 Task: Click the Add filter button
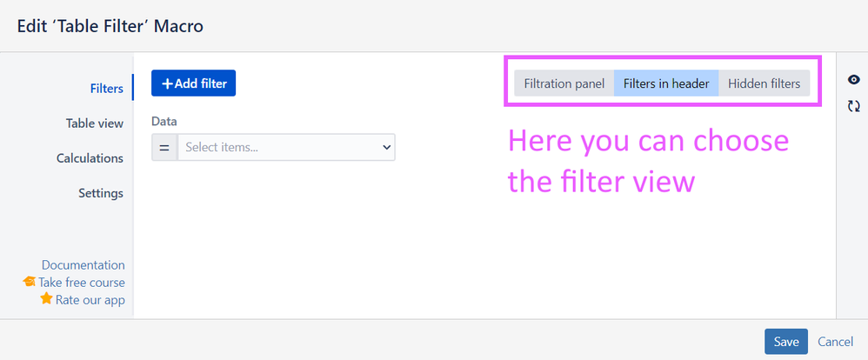(x=194, y=83)
